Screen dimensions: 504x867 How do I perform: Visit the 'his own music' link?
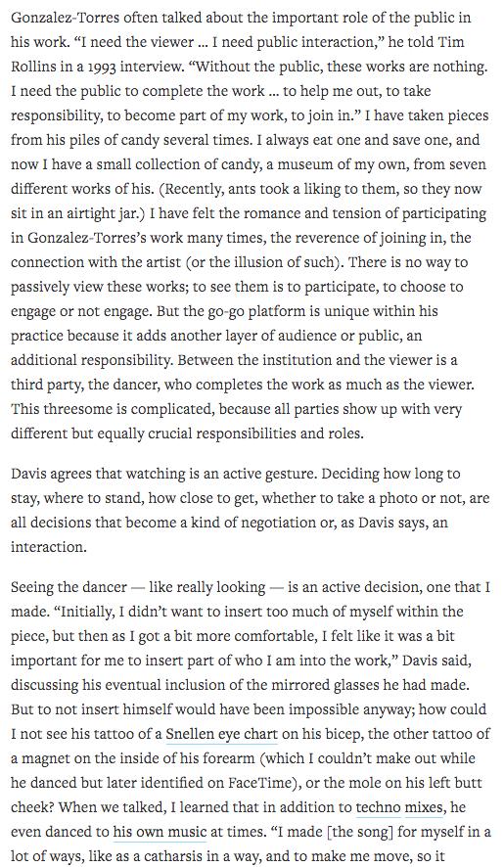(x=160, y=832)
